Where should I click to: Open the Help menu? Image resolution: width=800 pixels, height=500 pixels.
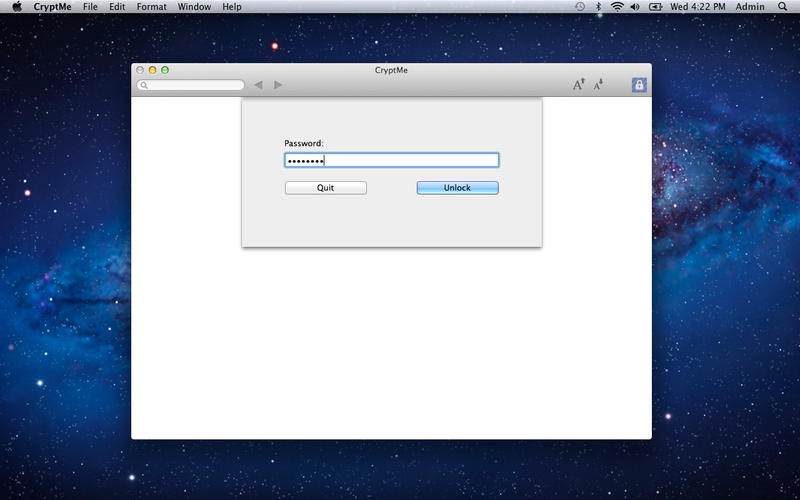pos(232,7)
